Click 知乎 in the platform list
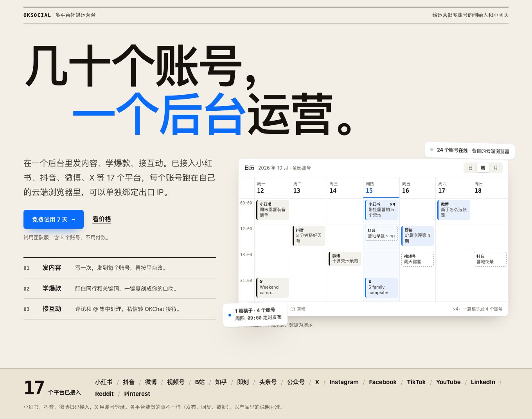The width and height of the screenshot is (532, 419). click(221, 382)
